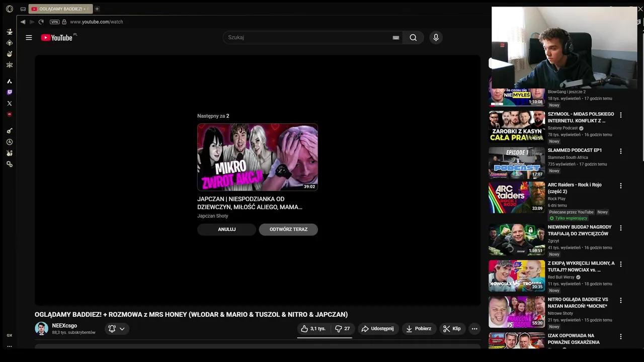Open options menu for Z EKIPĄ WYKRĘCILI video

620,264
